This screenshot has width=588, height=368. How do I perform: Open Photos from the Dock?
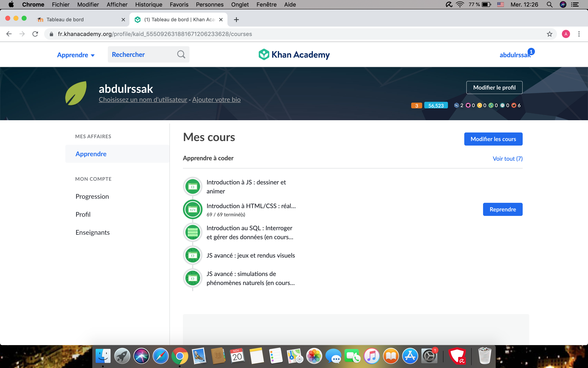click(314, 356)
